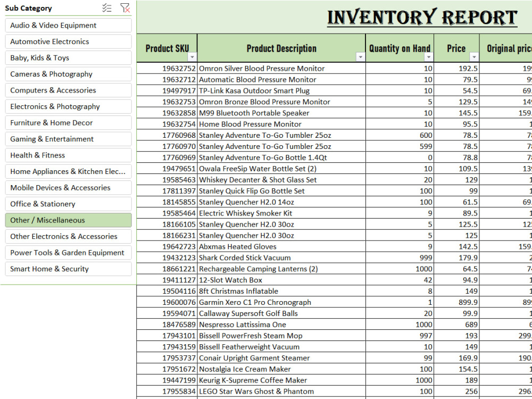The width and height of the screenshot is (532, 399).
Task: Choose Electronics & Photography category
Action: [x=68, y=106]
